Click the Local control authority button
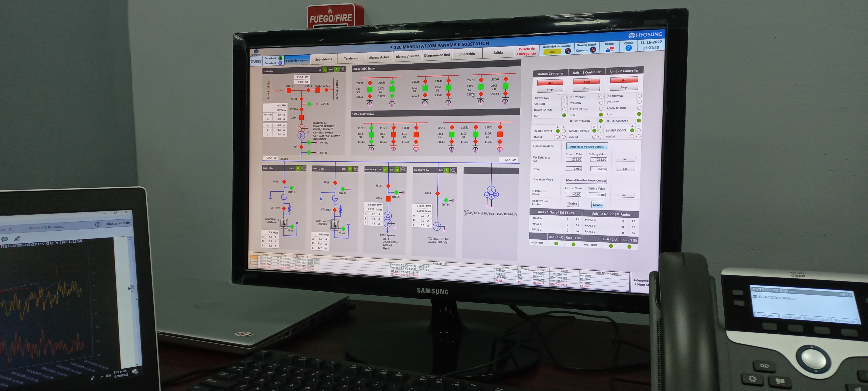868x391 pixels. pyautogui.click(x=552, y=52)
